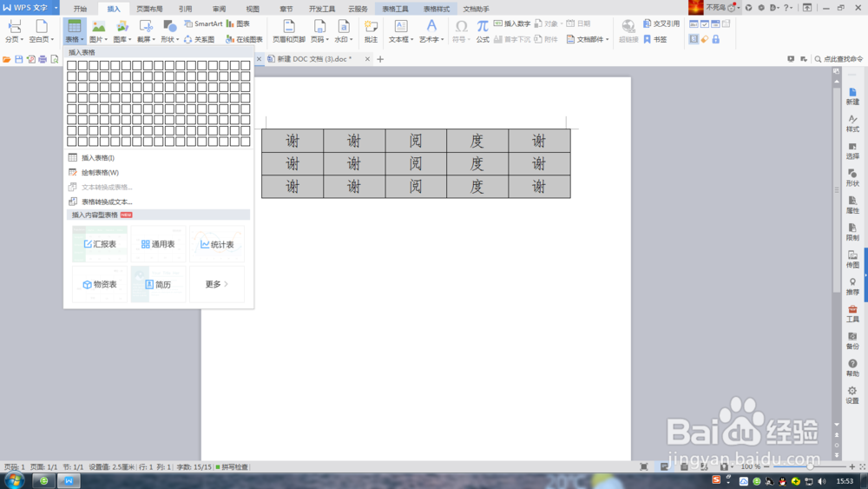Open 页眉和页脚 header and footer
This screenshot has width=868, height=489.
[x=289, y=31]
